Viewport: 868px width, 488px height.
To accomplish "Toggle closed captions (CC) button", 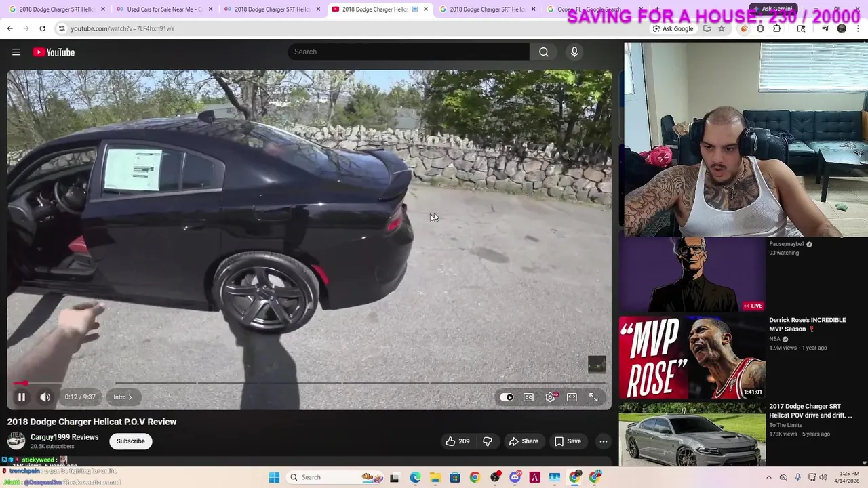I will [528, 397].
